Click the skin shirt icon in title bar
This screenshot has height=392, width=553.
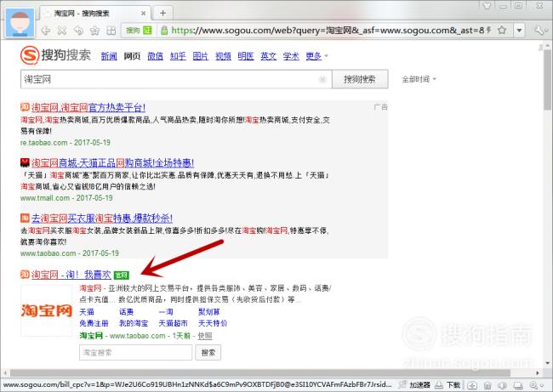(487, 5)
